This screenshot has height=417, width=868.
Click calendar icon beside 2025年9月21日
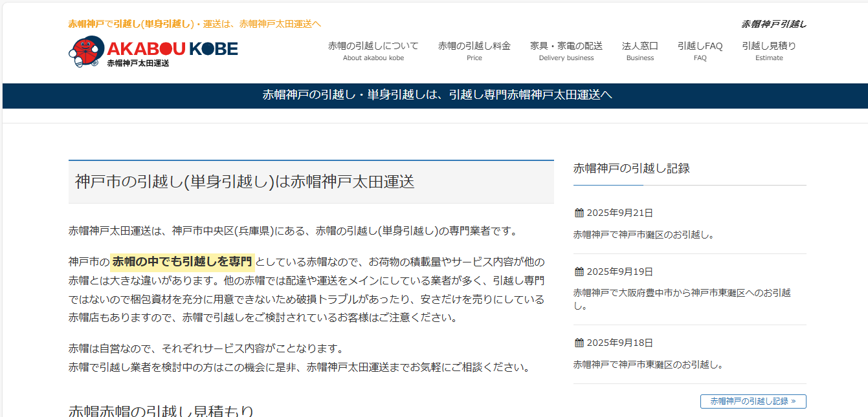(x=579, y=213)
